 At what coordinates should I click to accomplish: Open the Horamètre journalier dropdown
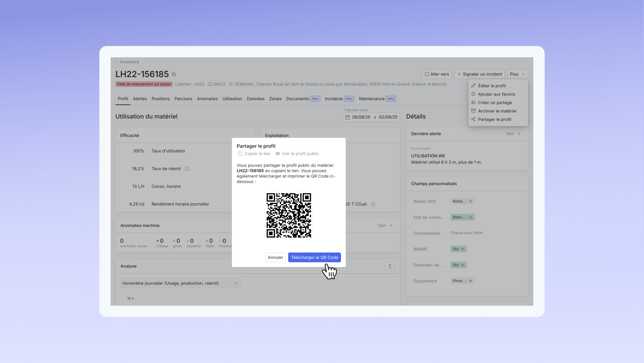[x=180, y=283]
